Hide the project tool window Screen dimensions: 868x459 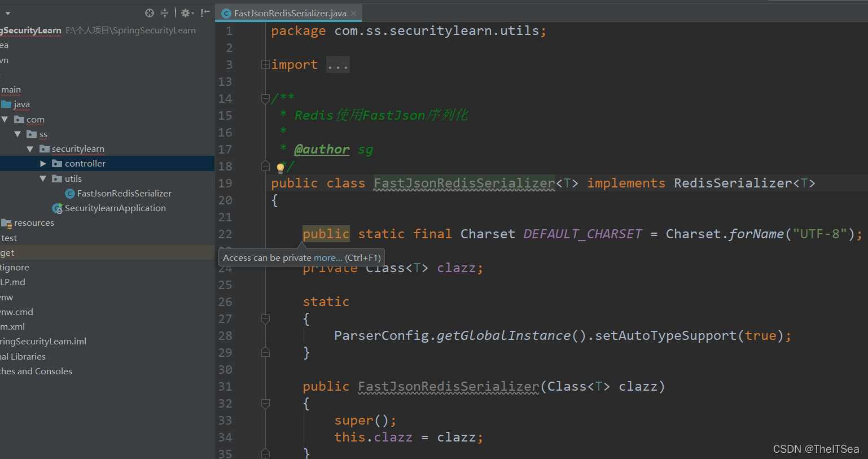tap(205, 13)
